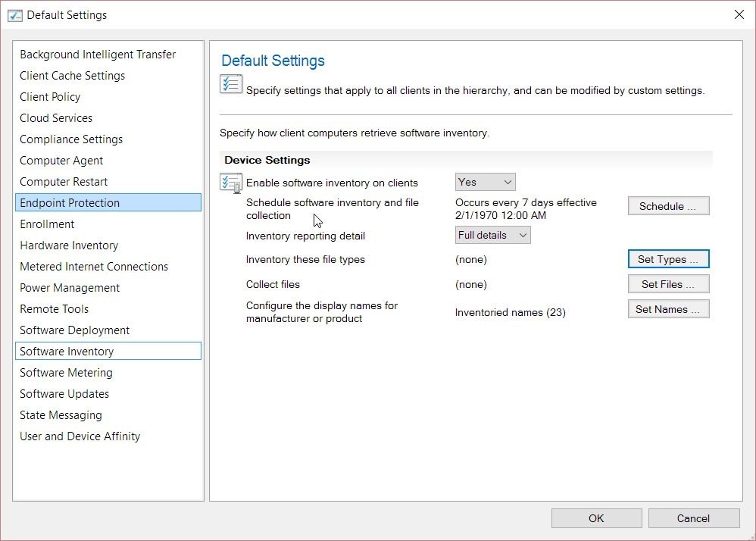The width and height of the screenshot is (756, 541).
Task: Click the 'Enable software inventory on clients' label
Action: (x=332, y=183)
